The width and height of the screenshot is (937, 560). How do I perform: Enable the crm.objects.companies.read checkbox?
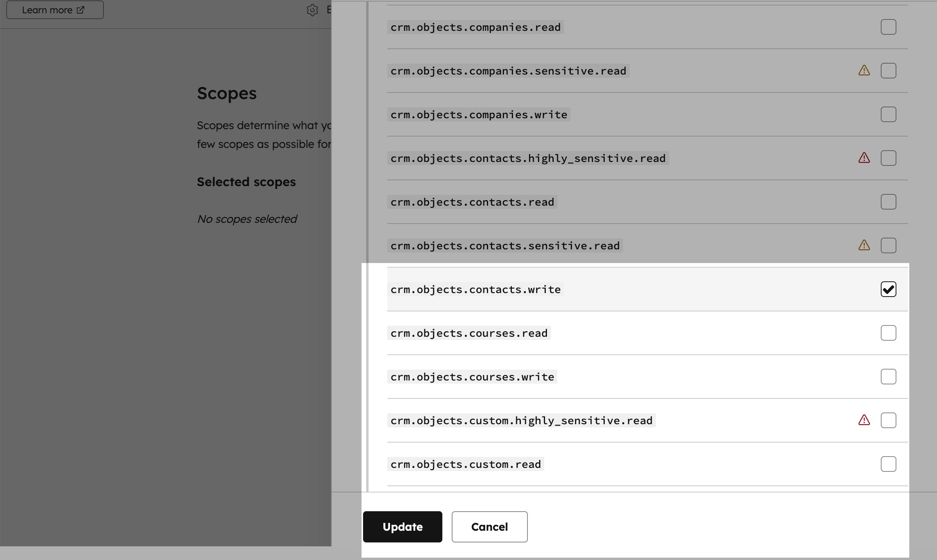point(888,27)
